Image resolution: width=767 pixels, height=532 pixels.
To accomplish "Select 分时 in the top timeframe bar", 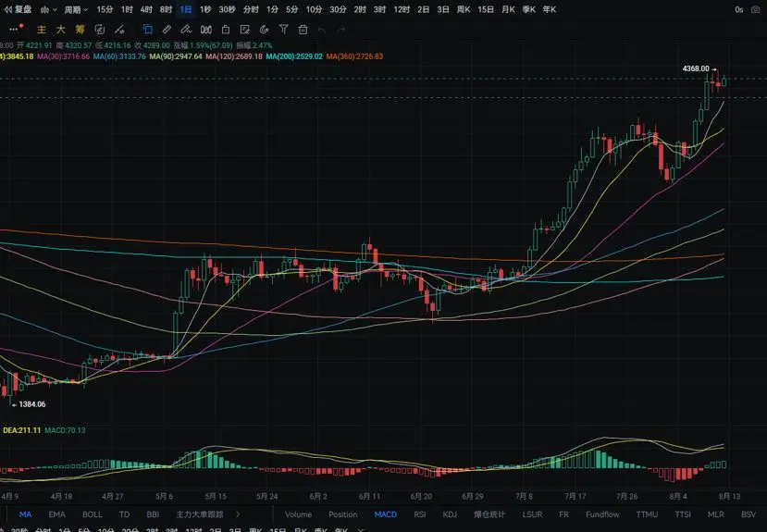I will [251, 10].
